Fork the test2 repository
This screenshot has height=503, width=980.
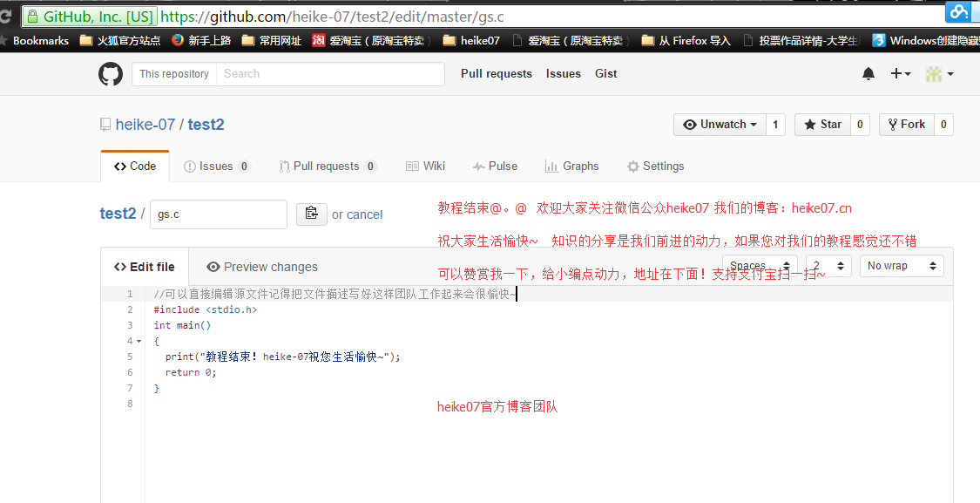[x=907, y=125]
